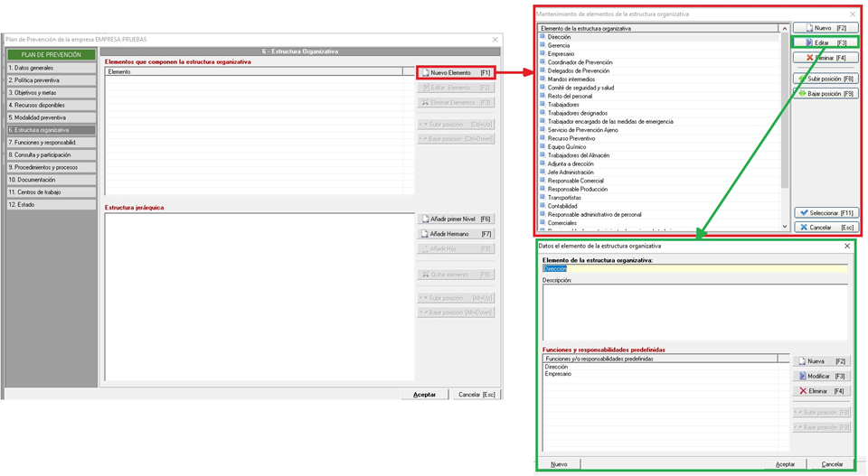Click Bajar posición [F9] green arrow button
Viewport: 868px width, 476px height.
click(826, 93)
